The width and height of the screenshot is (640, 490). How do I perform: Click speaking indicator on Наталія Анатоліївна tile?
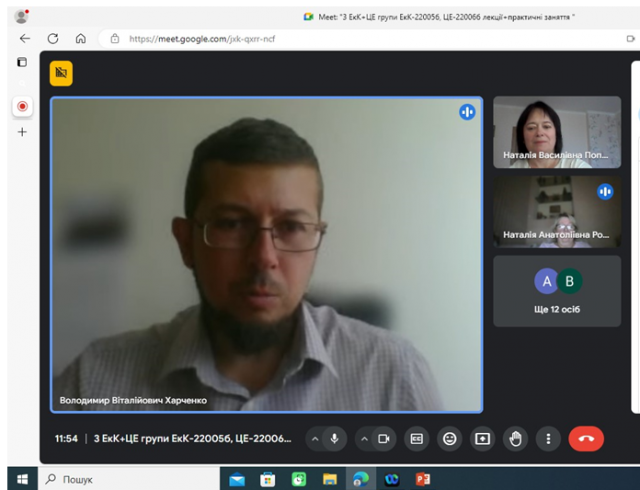[x=605, y=192]
